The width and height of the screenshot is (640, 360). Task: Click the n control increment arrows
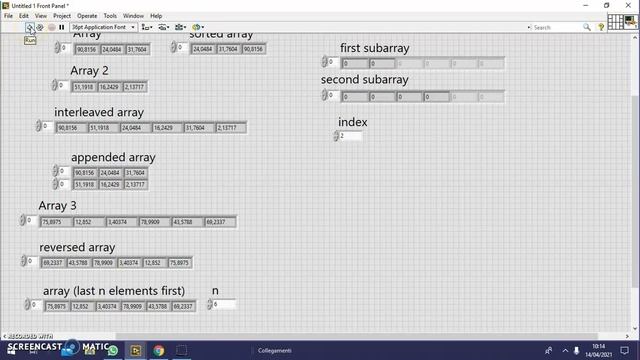(210, 304)
